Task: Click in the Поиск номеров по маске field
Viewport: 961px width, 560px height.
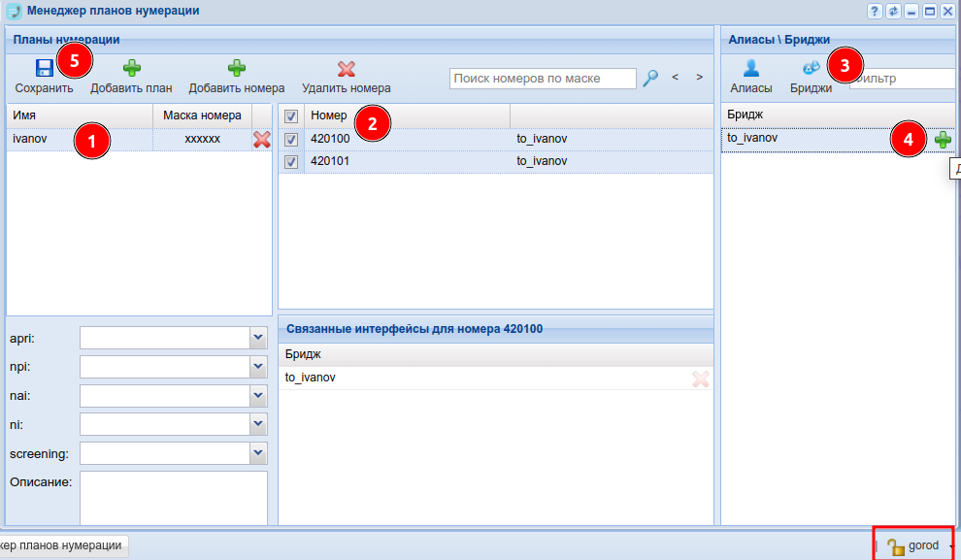Action: click(x=543, y=79)
